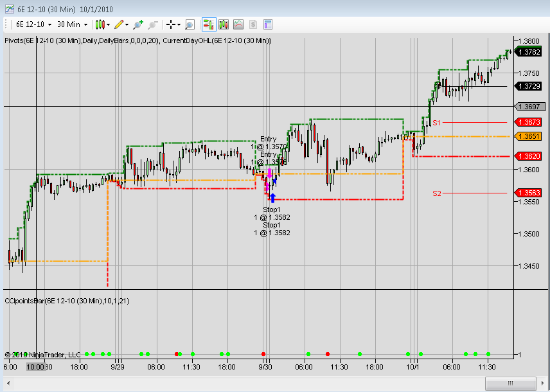The height and width of the screenshot is (392, 550).
Task: Click the 9/30 date label on time axis
Action: (x=265, y=367)
